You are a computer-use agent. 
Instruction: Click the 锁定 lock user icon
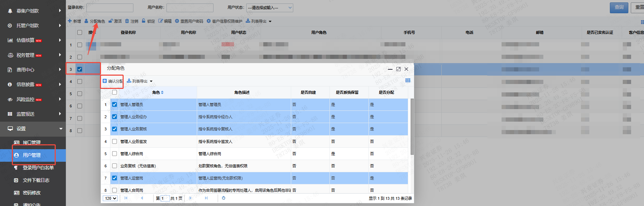coord(143,21)
